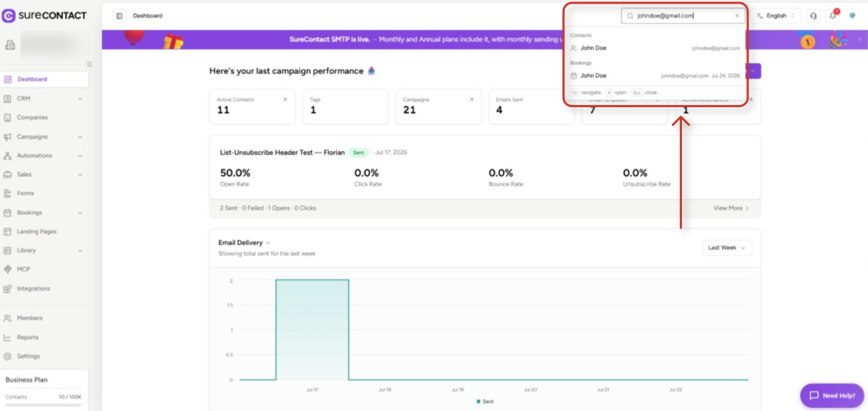Clear the search field with X
This screenshot has width=868, height=411.
pyautogui.click(x=737, y=15)
